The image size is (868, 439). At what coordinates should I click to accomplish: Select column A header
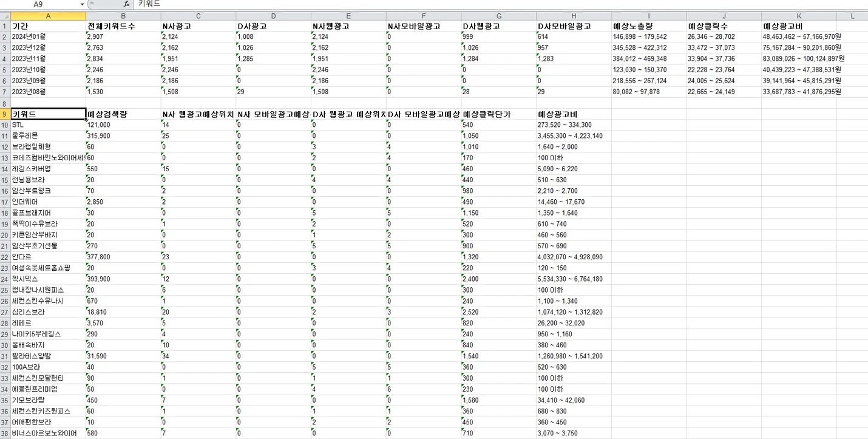(x=48, y=16)
